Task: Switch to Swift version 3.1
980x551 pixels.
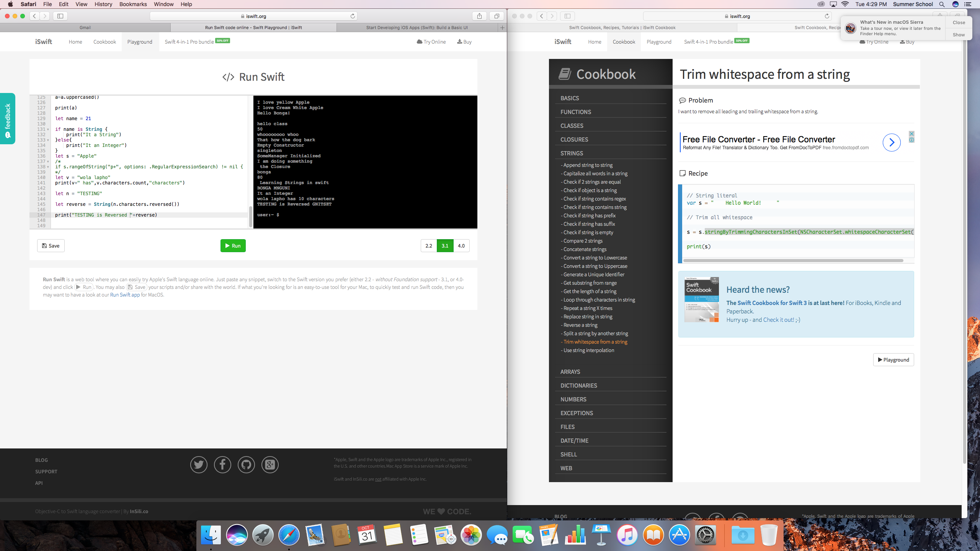Action: [x=445, y=246]
